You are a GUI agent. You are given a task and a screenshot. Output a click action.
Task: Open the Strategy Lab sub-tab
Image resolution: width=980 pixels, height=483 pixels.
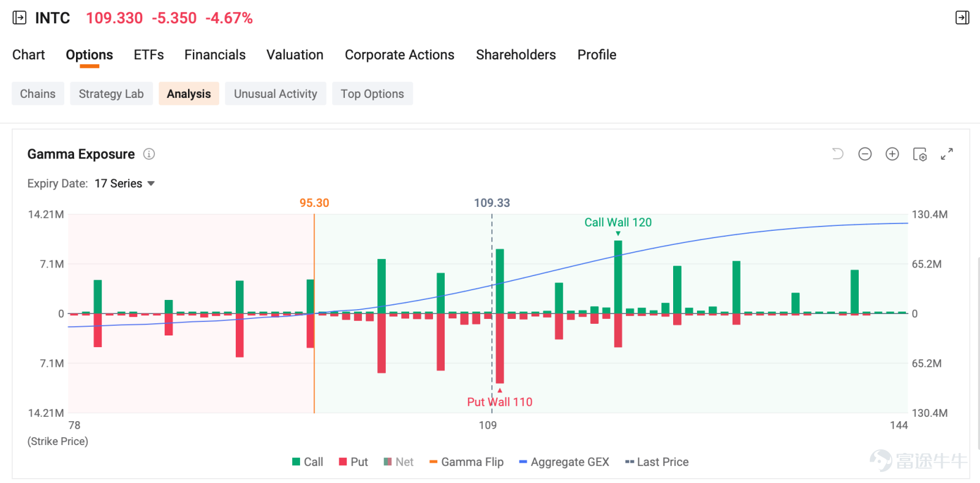(x=111, y=94)
